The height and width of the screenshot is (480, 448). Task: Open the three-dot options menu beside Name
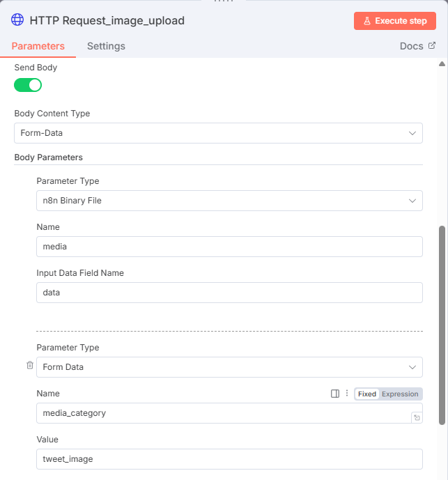(x=347, y=394)
